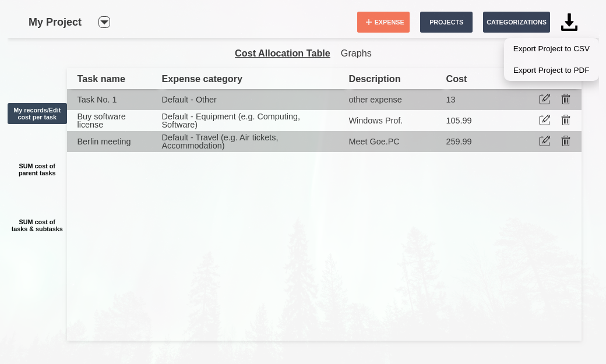The height and width of the screenshot is (364, 606).
Task: Delete the Task No. 1 expense row
Action: click(x=566, y=99)
